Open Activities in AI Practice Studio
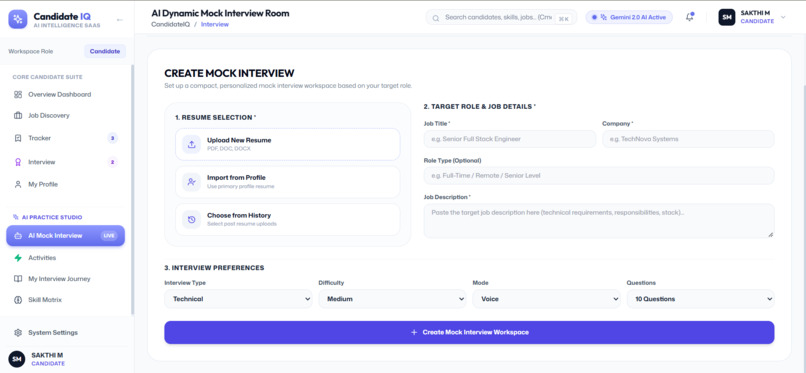The height and width of the screenshot is (373, 806). click(x=66, y=258)
